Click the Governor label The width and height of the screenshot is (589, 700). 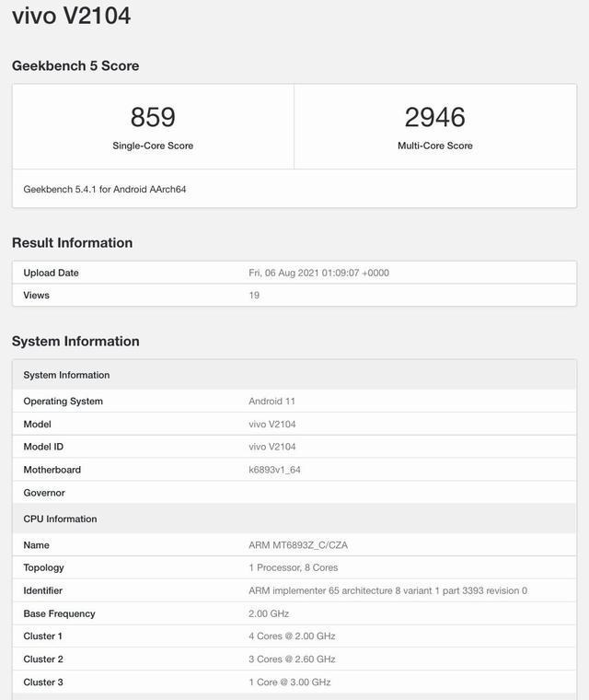click(44, 493)
